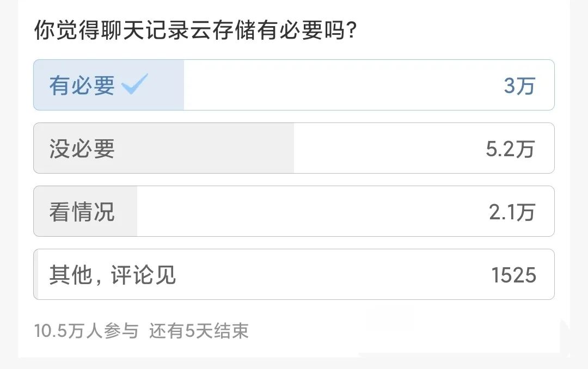This screenshot has width=588, height=369.
Task: Open the poll question title
Action: [x=193, y=31]
